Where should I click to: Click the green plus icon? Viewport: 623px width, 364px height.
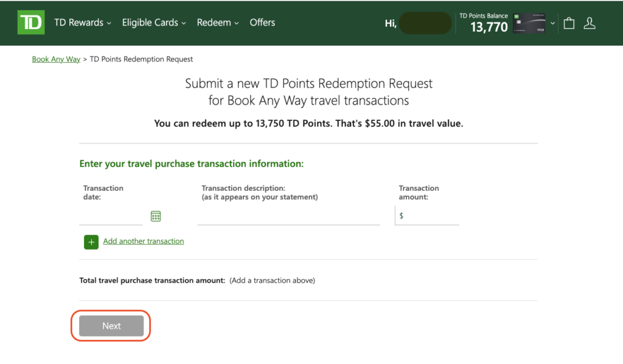click(91, 242)
